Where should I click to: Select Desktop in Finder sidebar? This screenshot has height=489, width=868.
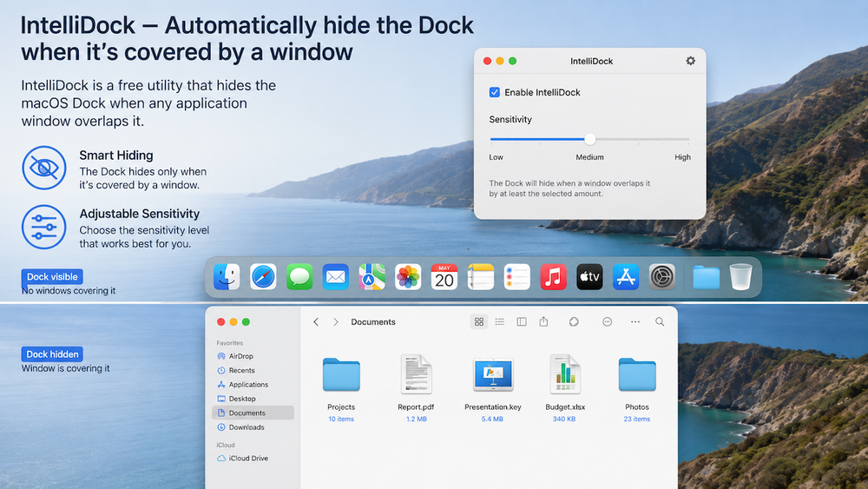[253, 399]
